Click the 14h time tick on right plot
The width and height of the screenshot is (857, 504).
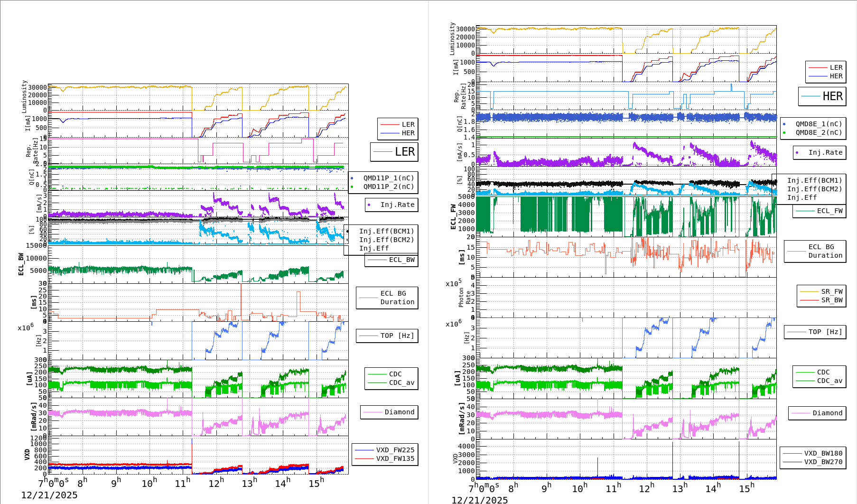coord(713,488)
